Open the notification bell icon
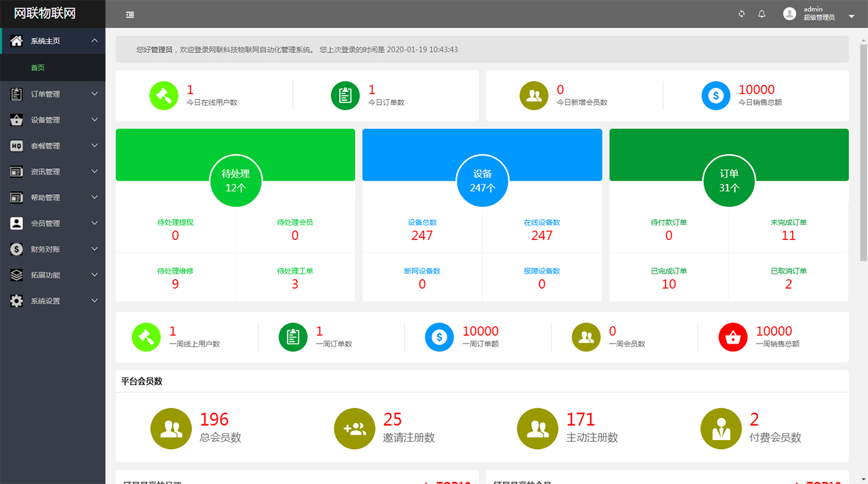The width and height of the screenshot is (868, 484). coord(762,14)
